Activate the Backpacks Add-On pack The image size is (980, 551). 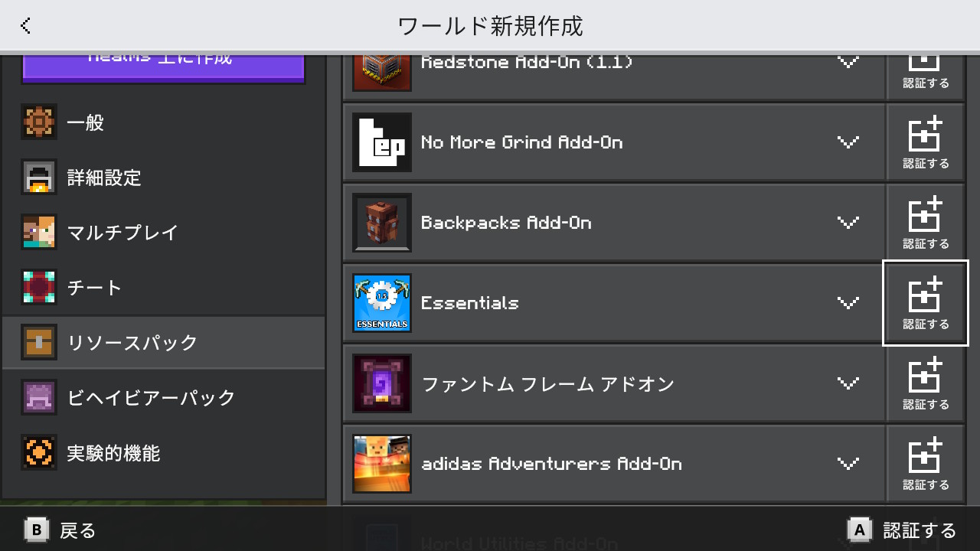pos(925,223)
